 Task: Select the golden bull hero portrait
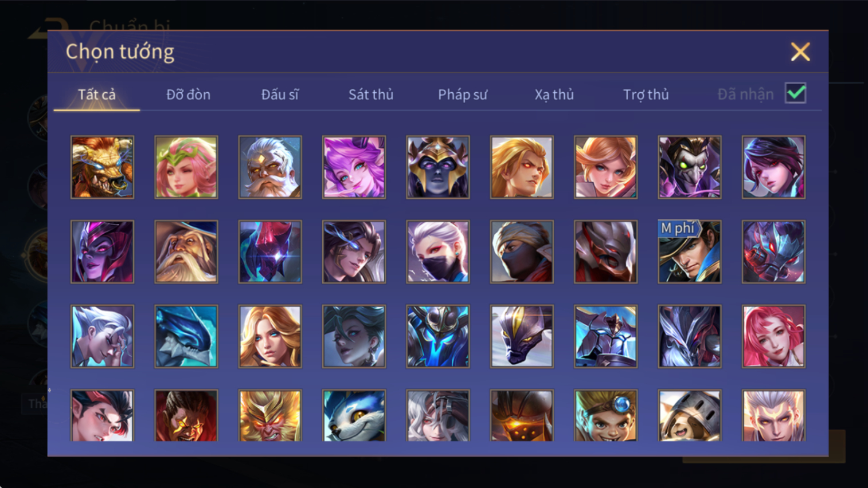click(x=102, y=167)
